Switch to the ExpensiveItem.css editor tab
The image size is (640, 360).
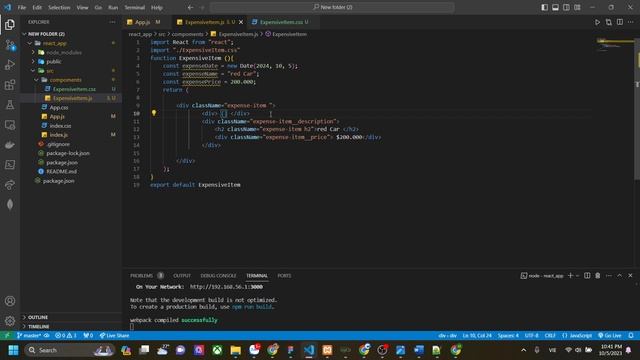[282, 22]
